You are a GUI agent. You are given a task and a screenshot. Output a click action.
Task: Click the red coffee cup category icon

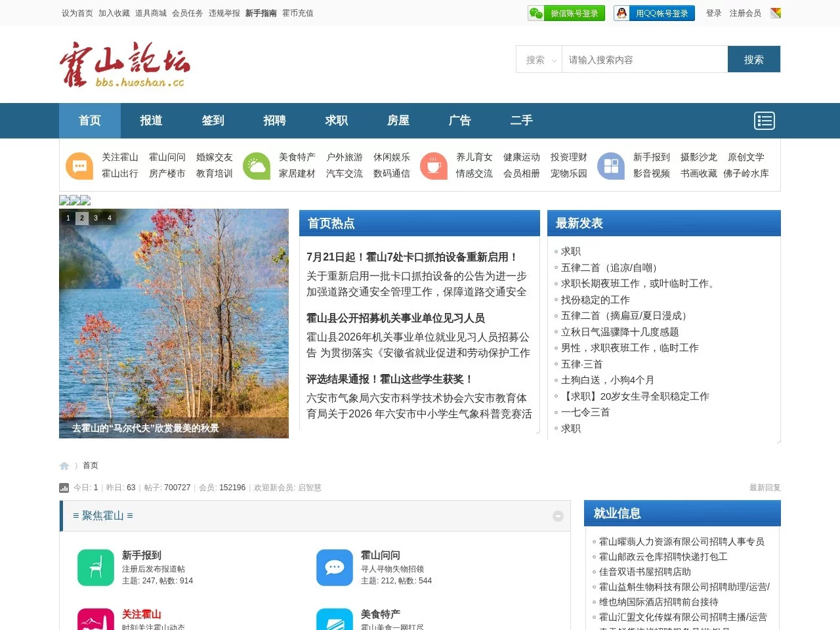point(434,166)
